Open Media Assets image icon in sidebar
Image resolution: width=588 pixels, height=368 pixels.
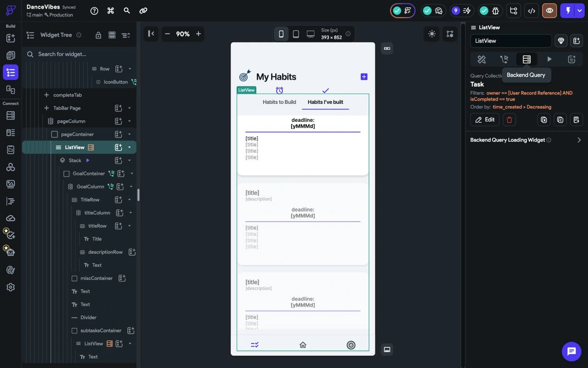[x=11, y=184]
